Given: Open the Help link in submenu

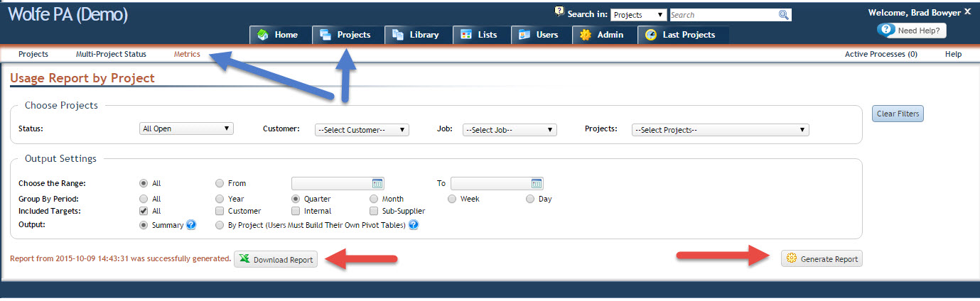Looking at the screenshot, I should pos(953,54).
